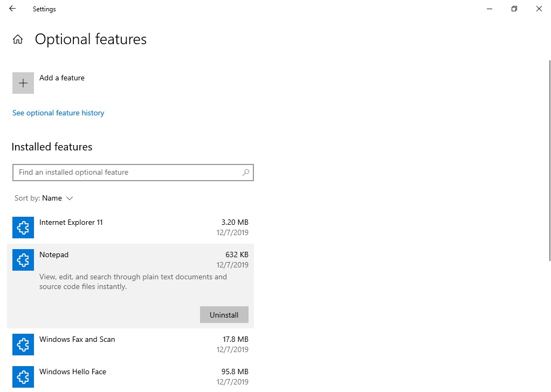Click the Add a feature plus icon
This screenshot has height=392, width=551.
[23, 83]
